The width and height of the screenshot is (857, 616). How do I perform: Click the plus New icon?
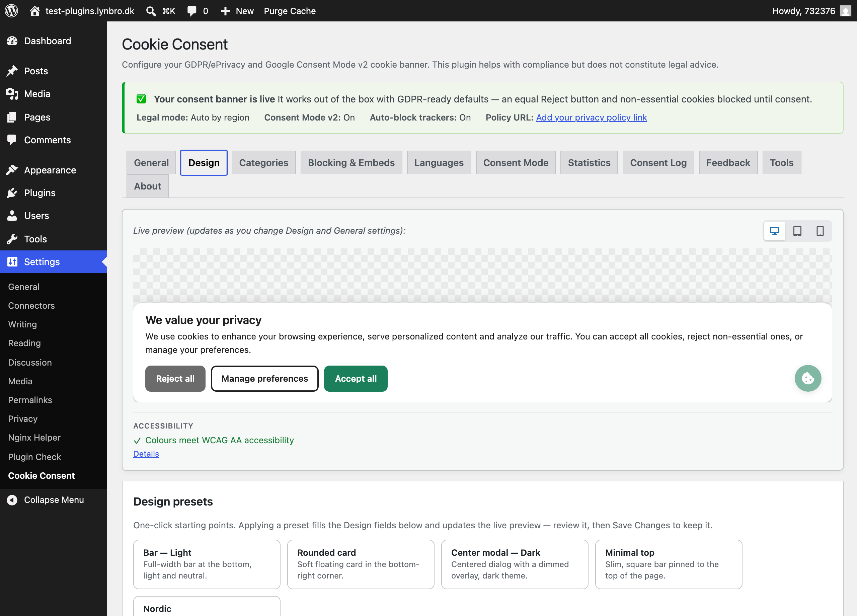[225, 11]
